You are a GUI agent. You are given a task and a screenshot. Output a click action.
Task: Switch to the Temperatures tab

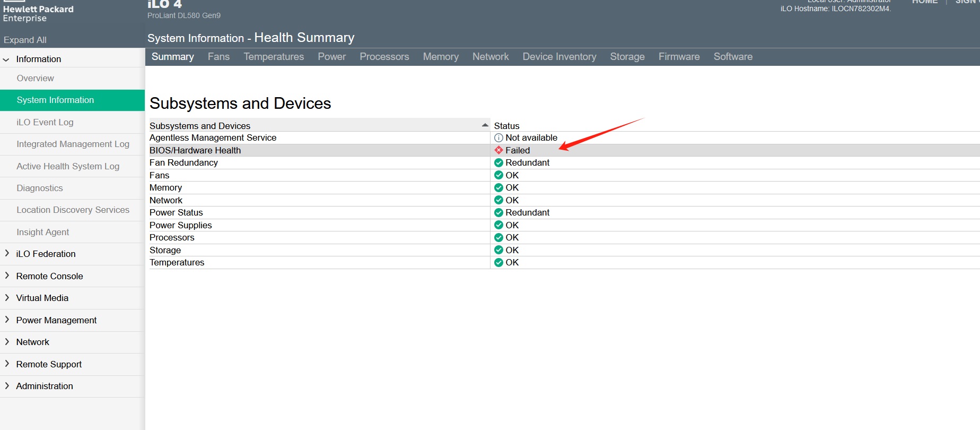pos(274,57)
